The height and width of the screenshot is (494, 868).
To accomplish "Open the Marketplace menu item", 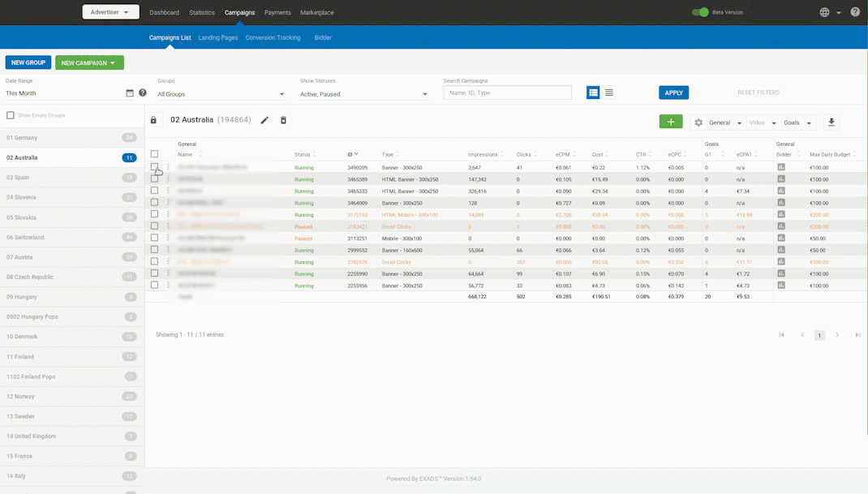I will coord(316,12).
